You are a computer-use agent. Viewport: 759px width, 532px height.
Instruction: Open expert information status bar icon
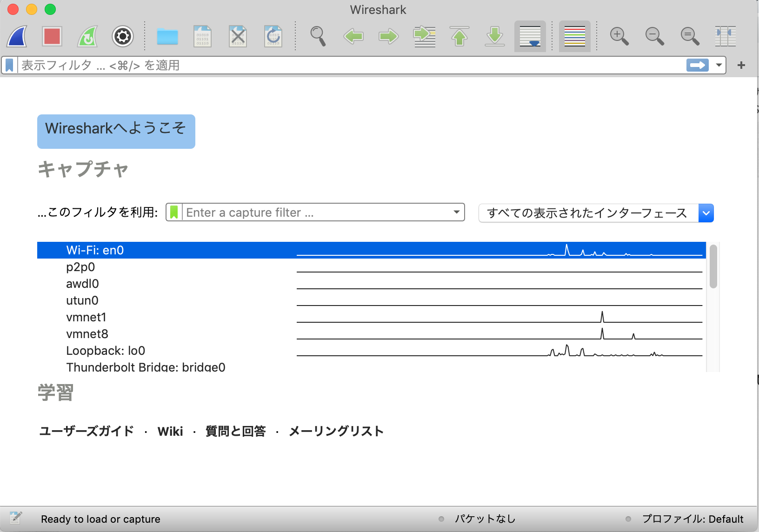click(x=16, y=518)
